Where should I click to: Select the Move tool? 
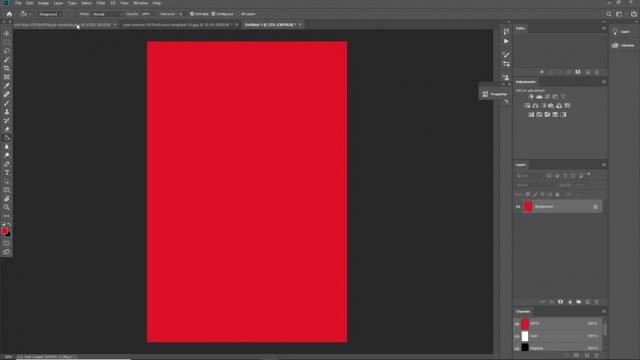click(7, 34)
